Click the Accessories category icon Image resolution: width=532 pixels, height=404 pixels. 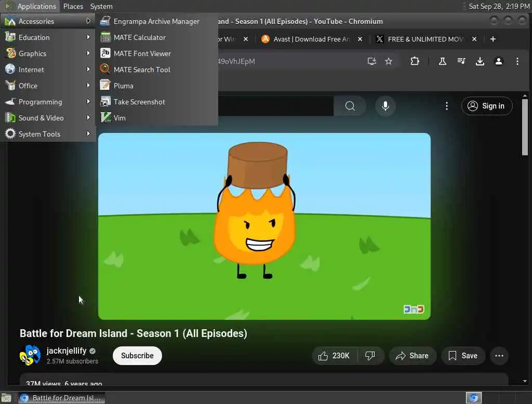tap(10, 21)
